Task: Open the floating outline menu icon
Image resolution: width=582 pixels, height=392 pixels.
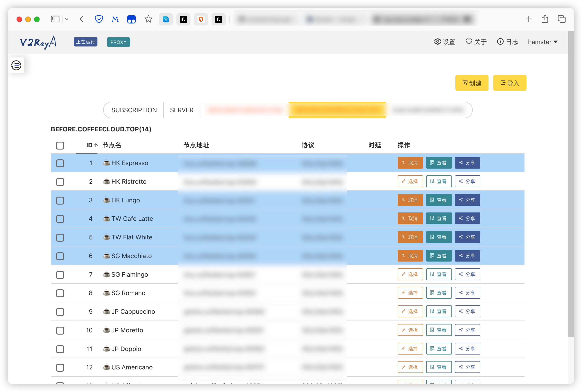Action: (16, 66)
